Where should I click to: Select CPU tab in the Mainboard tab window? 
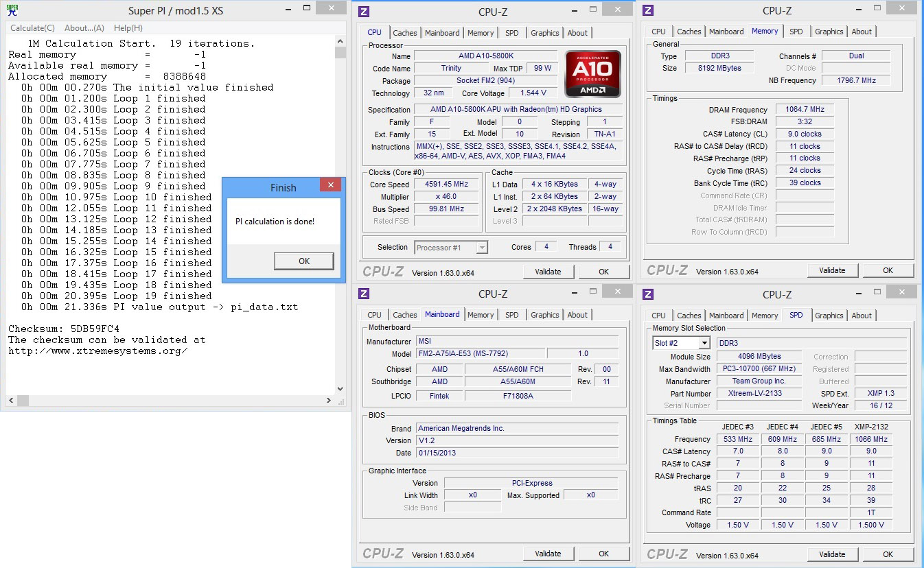(x=374, y=315)
